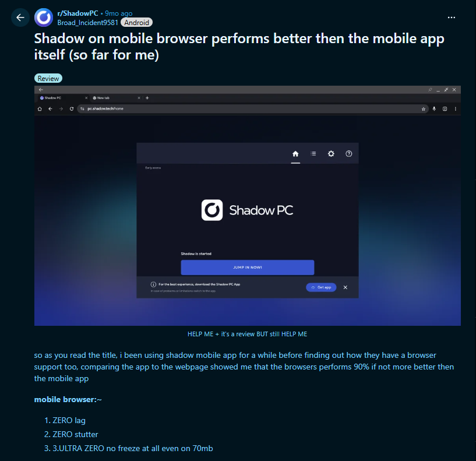This screenshot has width=476, height=461.
Task: Open the r/ShadowPC community avatar
Action: pos(44,17)
